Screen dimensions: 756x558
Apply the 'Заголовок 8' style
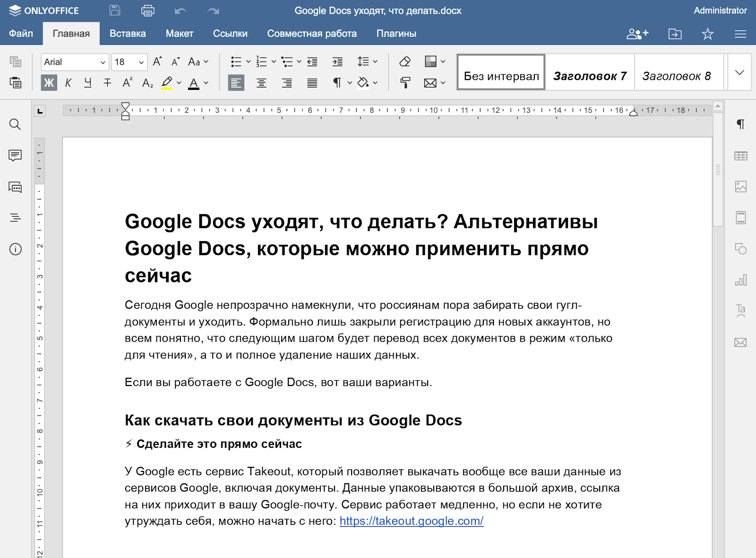pyautogui.click(x=679, y=72)
